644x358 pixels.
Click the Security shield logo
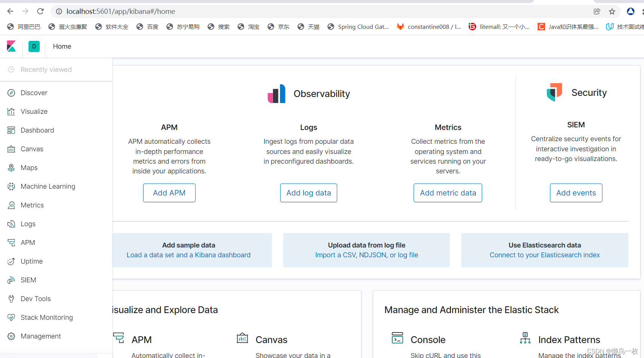pos(554,92)
